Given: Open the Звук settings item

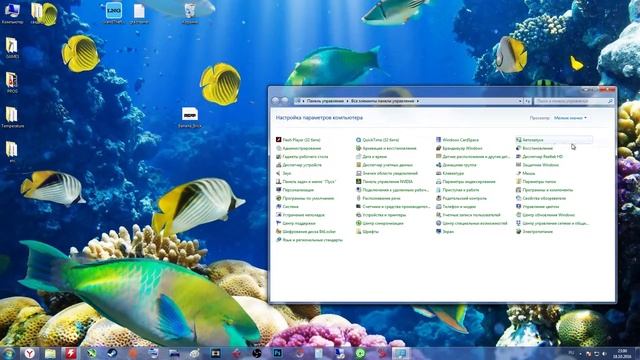Looking at the screenshot, I should click(x=284, y=173).
